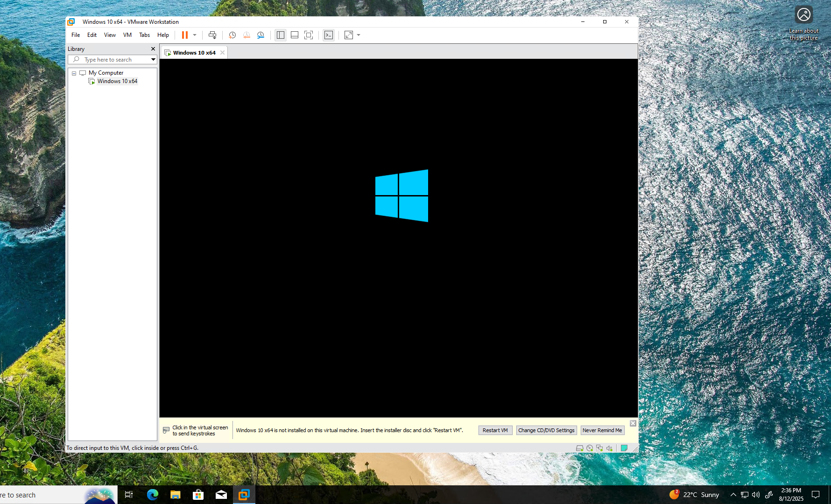
Task: Click the Restart VM button
Action: point(495,430)
